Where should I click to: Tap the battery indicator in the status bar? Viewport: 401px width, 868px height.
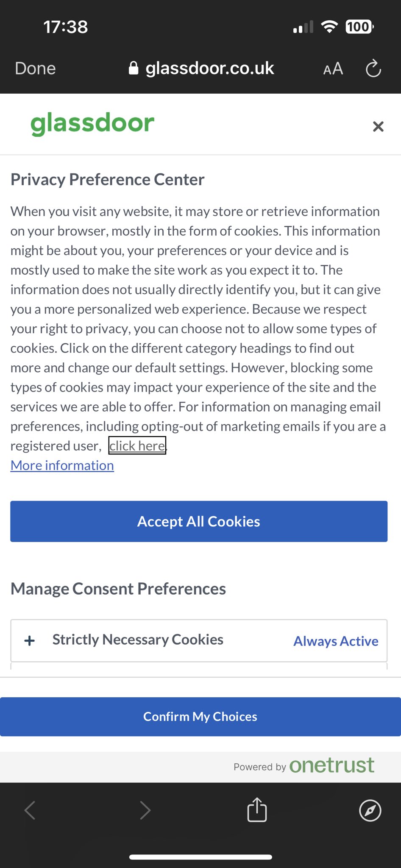coord(359,27)
